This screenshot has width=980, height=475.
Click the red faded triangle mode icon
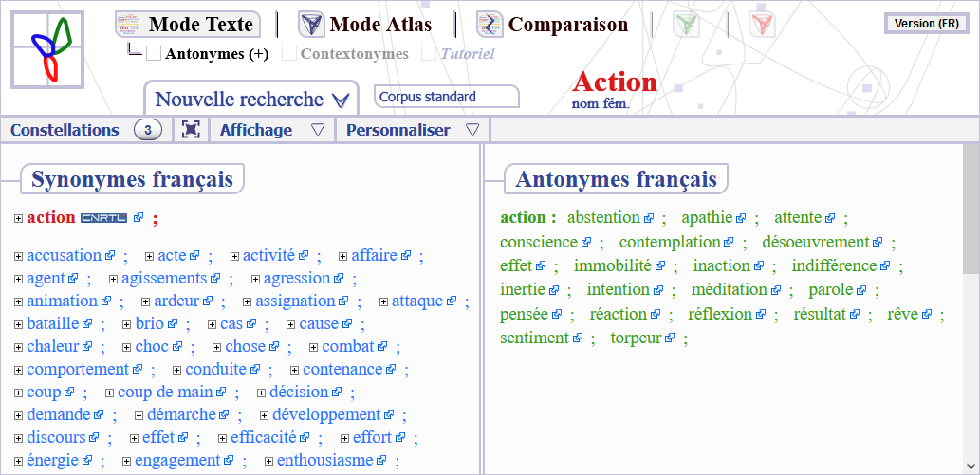(762, 25)
